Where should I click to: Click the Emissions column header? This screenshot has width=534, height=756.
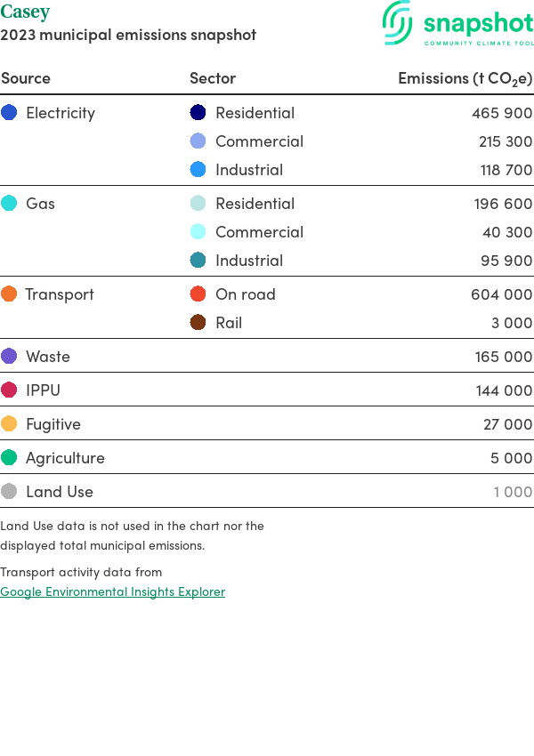pos(465,78)
